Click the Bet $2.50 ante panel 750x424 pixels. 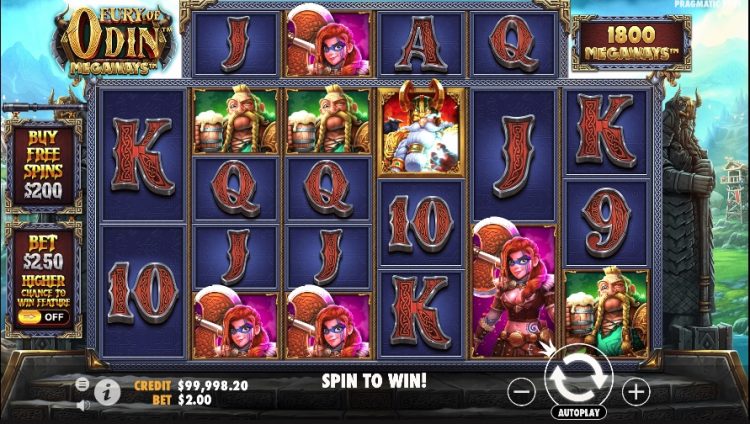pyautogui.click(x=44, y=279)
